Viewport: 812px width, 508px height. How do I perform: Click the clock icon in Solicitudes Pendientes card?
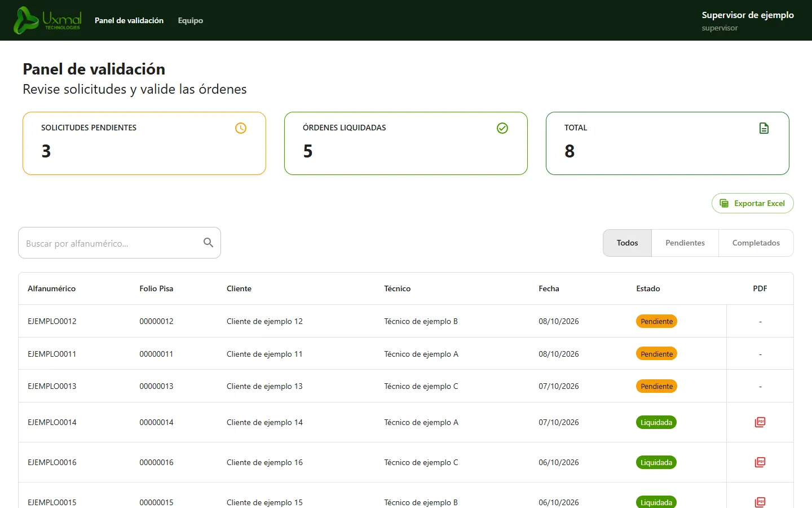pos(241,128)
